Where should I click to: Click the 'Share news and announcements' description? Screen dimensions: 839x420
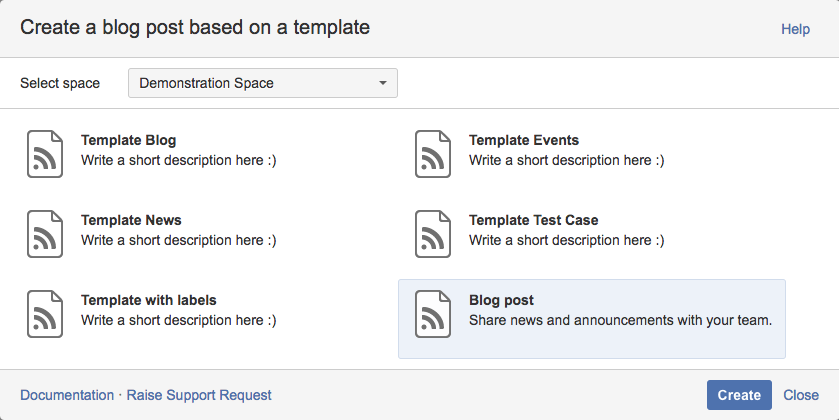tap(620, 321)
